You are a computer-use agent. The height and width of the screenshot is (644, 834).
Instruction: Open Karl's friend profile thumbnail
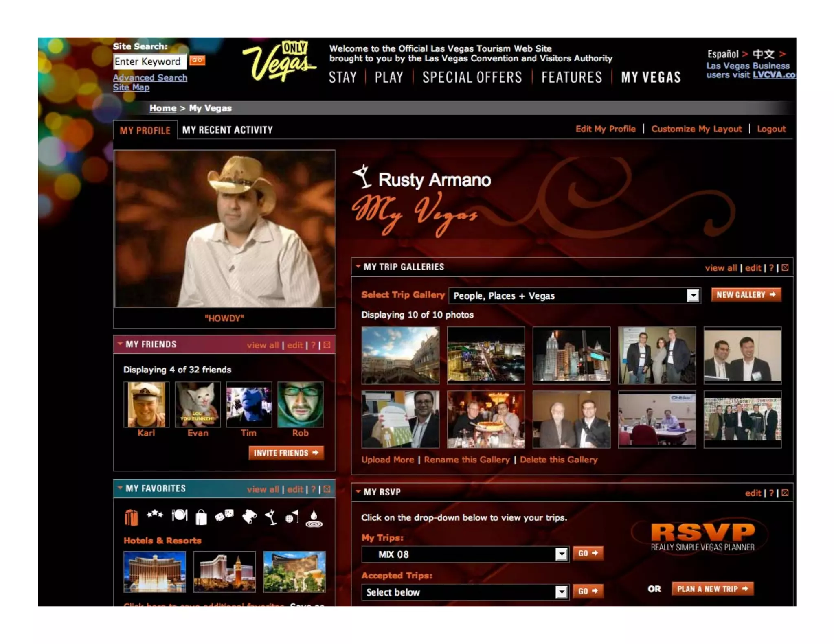point(146,404)
